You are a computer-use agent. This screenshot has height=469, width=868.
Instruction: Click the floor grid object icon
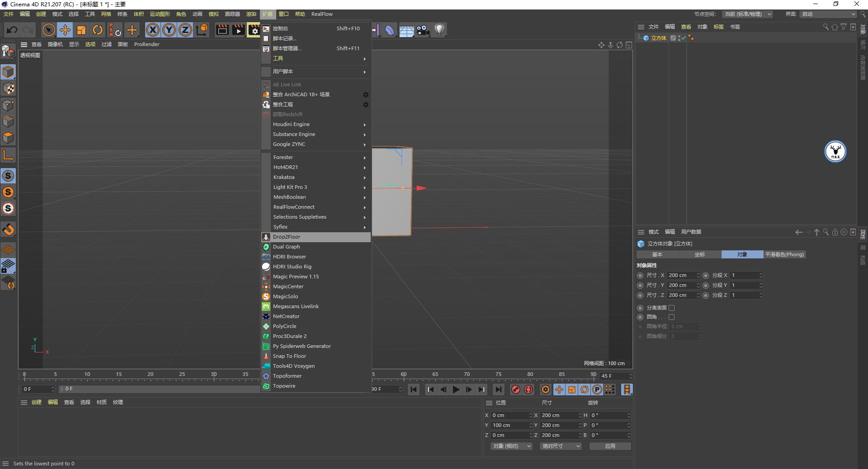click(x=406, y=30)
